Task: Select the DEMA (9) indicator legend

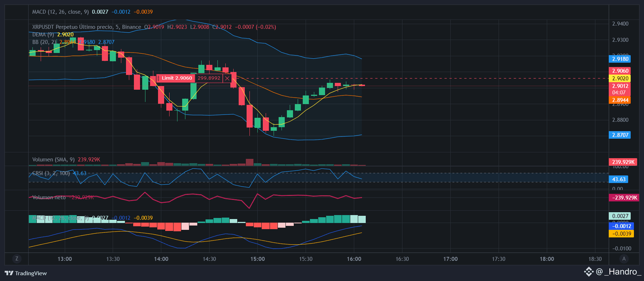Action: 43,35
